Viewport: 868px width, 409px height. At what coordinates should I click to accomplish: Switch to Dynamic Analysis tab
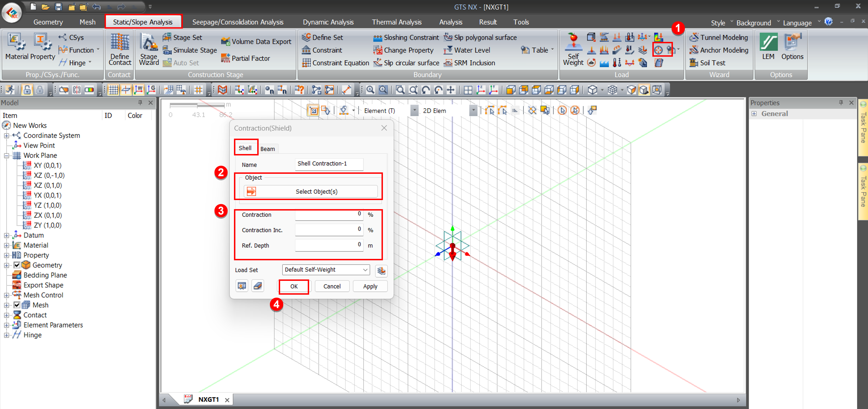[x=328, y=22]
